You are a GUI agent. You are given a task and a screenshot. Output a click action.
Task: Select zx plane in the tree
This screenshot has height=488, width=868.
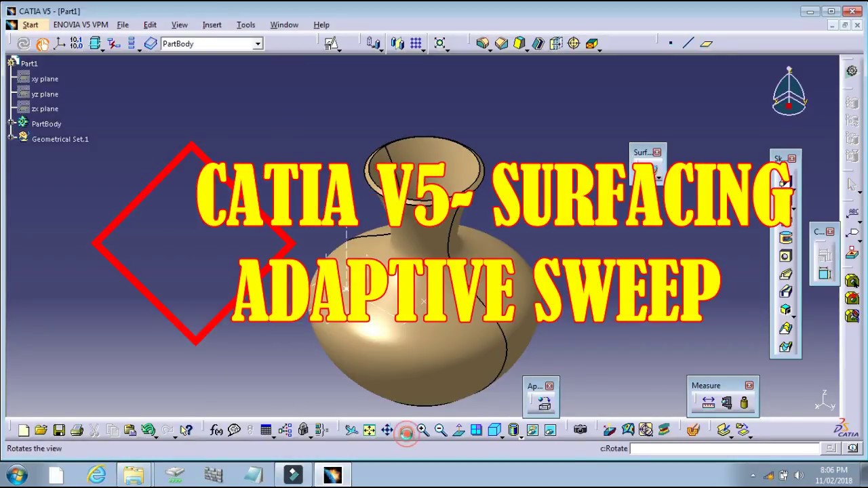coord(45,109)
